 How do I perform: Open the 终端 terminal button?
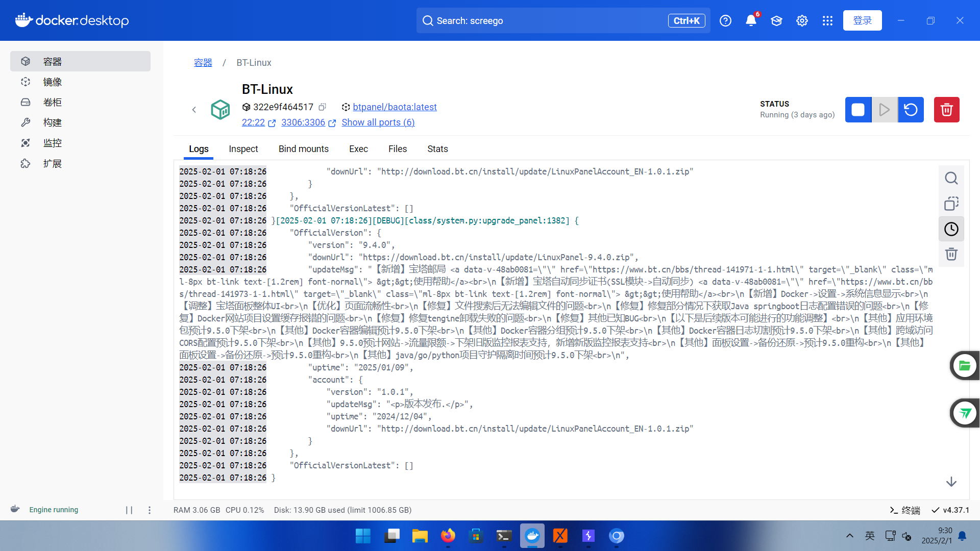tap(904, 510)
